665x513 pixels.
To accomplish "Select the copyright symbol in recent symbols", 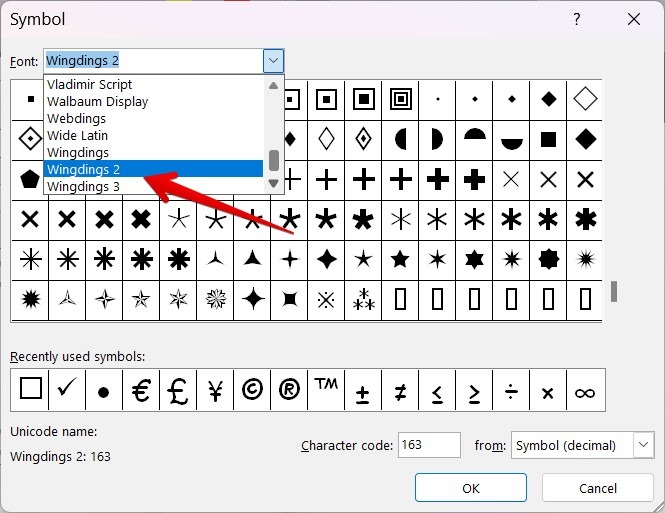I will (x=252, y=390).
